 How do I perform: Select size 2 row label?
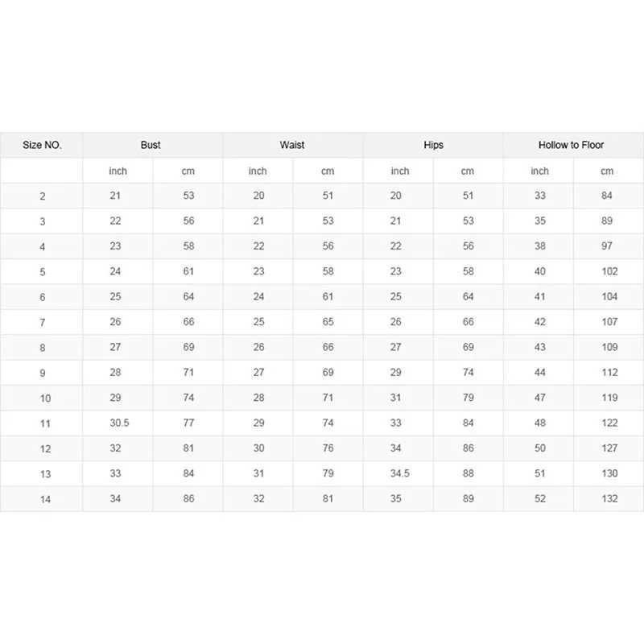(43, 196)
